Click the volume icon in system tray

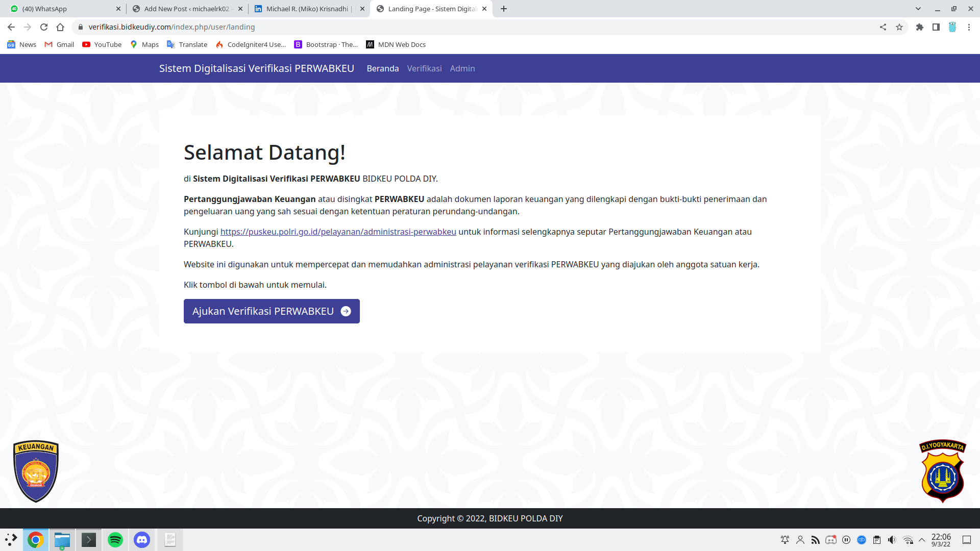click(x=892, y=540)
